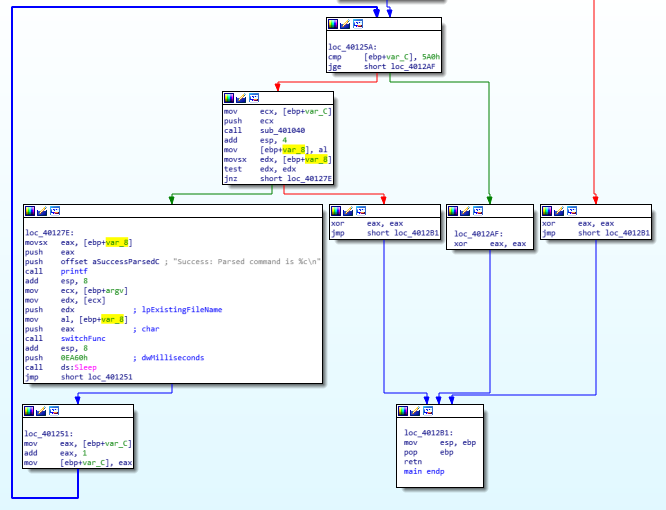Click the call ds:Sleep line
666x510 pixels.
click(61, 367)
